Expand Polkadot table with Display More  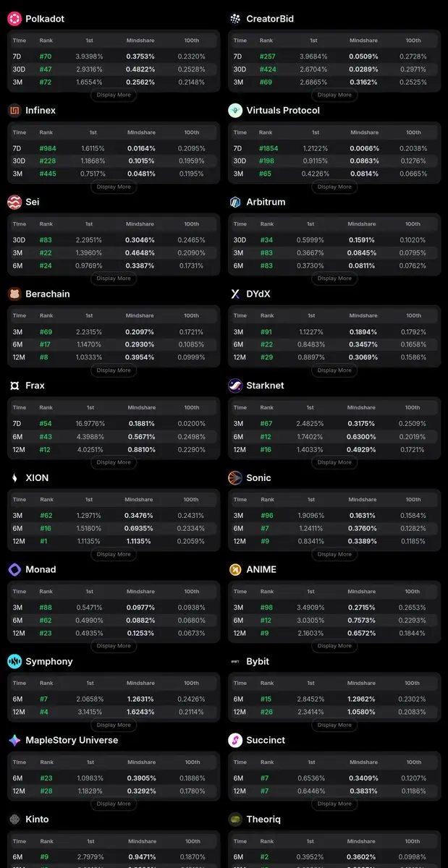(114, 95)
